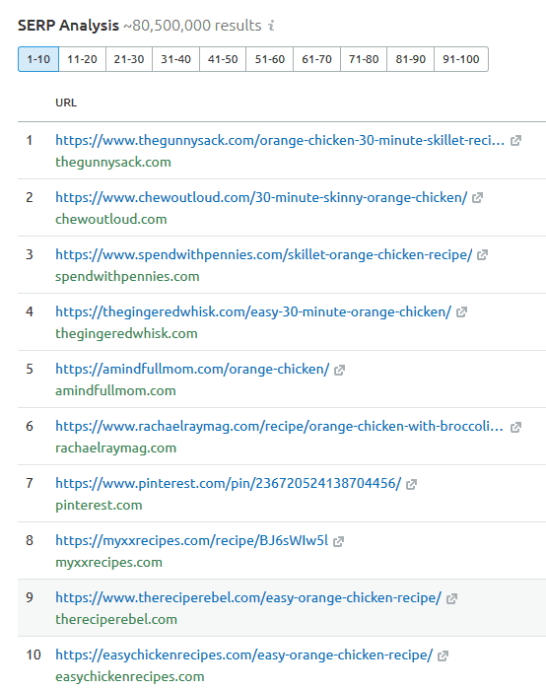Switch to the 71-80 results tab
This screenshot has height=689, width=546.
[364, 59]
